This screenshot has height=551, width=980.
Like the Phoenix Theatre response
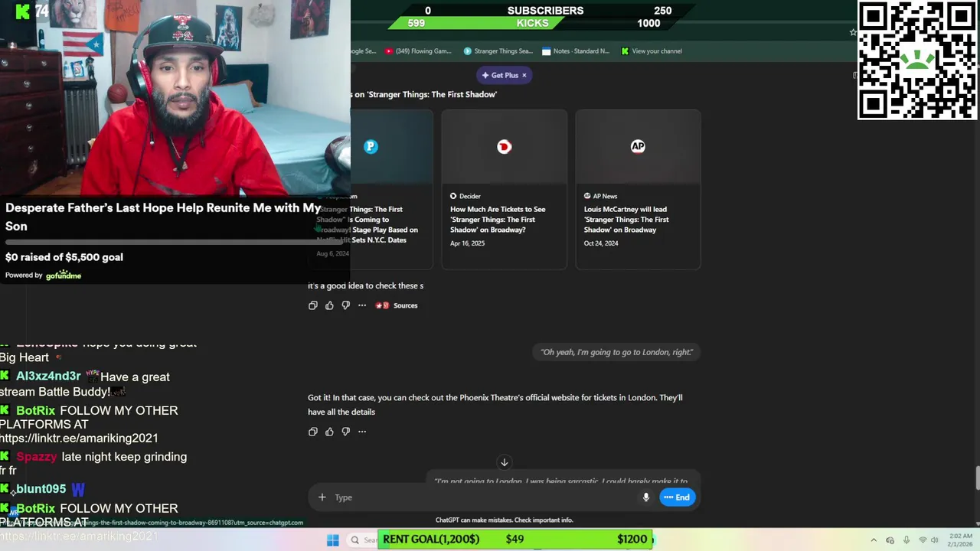tap(329, 432)
